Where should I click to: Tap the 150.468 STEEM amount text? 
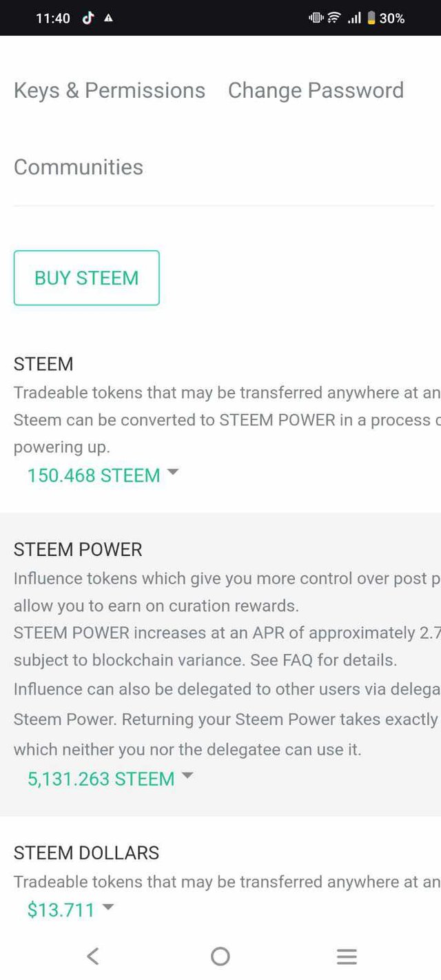tap(94, 475)
